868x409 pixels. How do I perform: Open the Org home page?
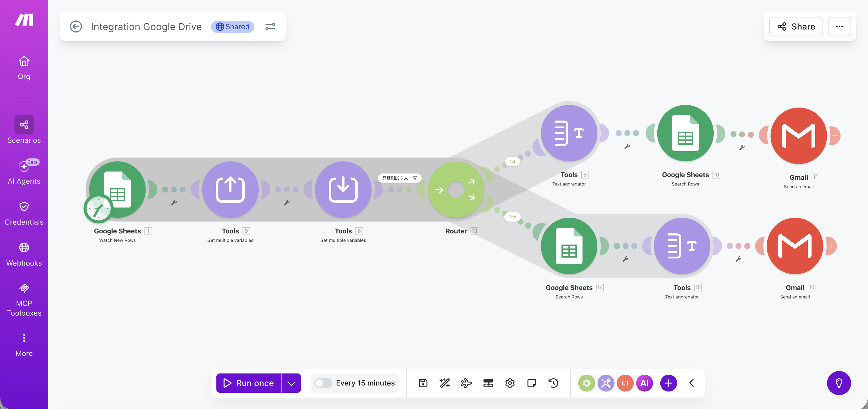[24, 68]
